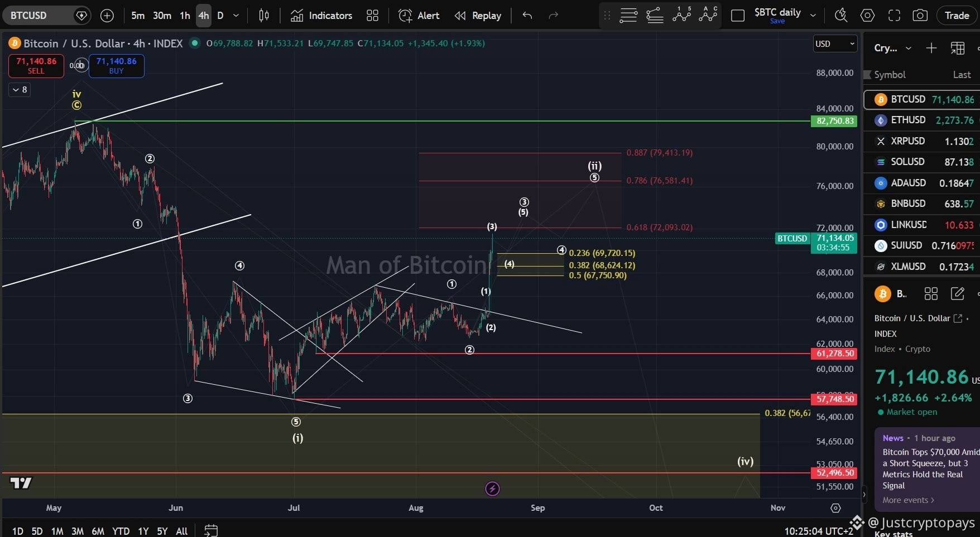This screenshot has width=980, height=537.
Task: Open chart settings hexagon icon
Action: (867, 16)
